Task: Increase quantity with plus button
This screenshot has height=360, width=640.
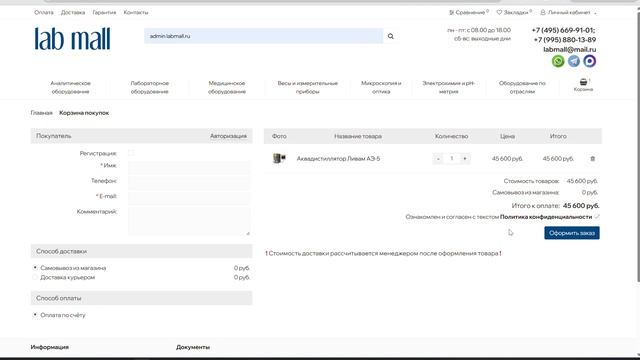Action: coord(465,159)
